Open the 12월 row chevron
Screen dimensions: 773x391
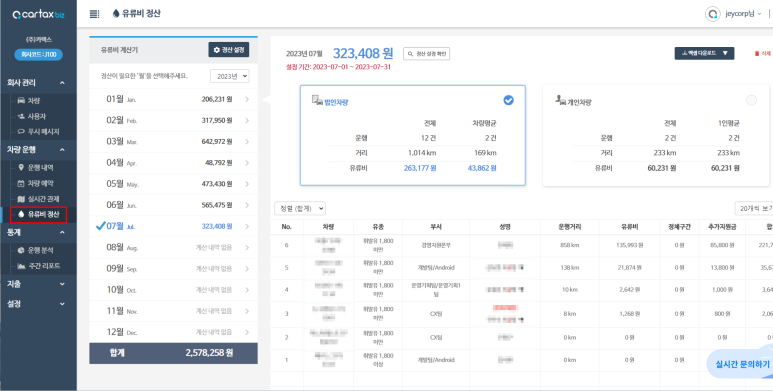coord(247,332)
